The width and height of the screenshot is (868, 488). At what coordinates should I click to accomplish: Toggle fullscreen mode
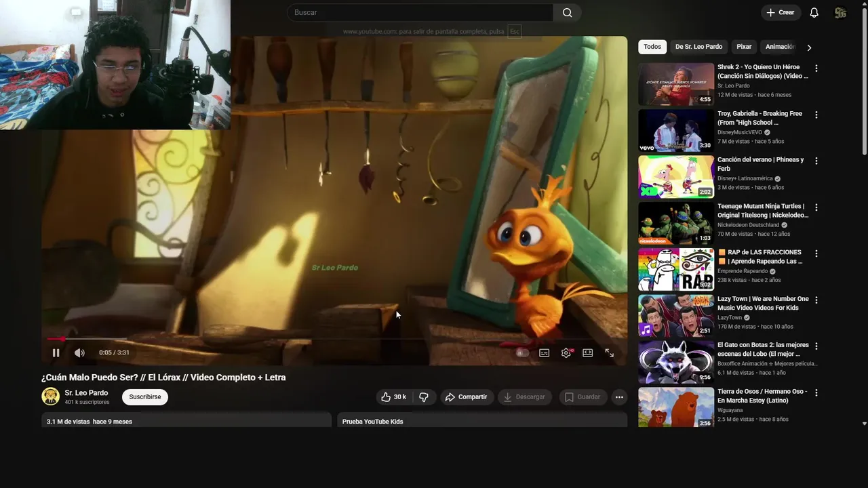click(610, 352)
